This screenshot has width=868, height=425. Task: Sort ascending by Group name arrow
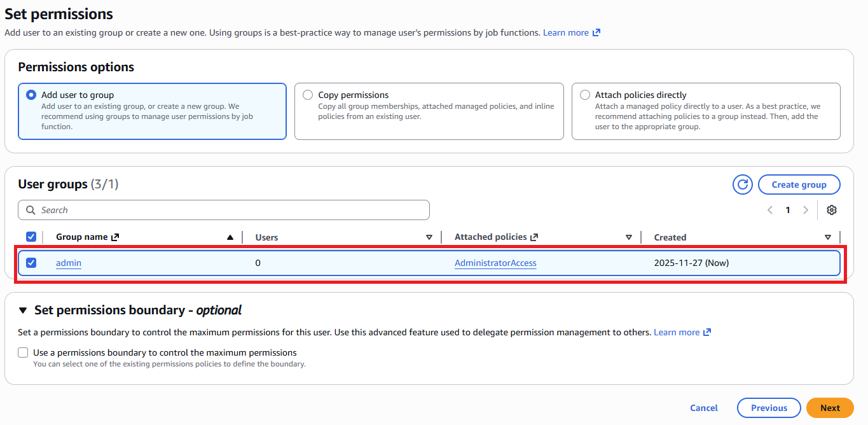[x=230, y=237]
